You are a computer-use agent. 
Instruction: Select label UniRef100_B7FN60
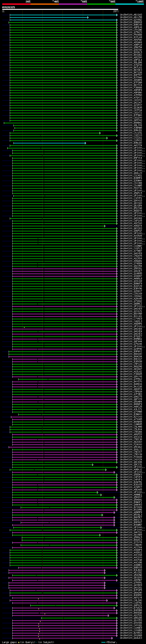[x=131, y=116]
